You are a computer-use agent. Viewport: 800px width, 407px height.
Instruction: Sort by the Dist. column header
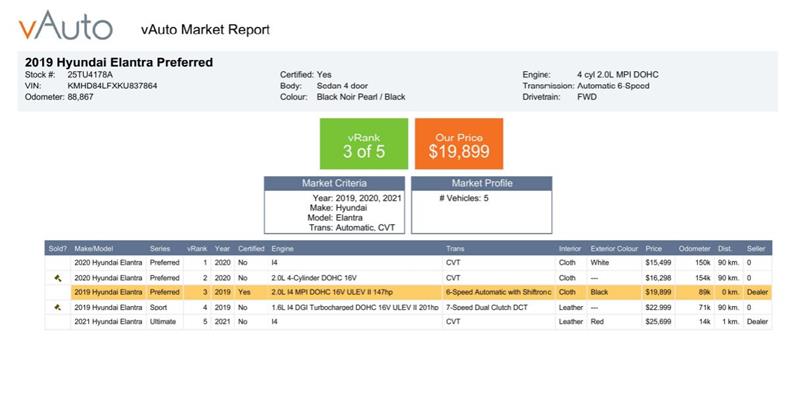click(724, 248)
